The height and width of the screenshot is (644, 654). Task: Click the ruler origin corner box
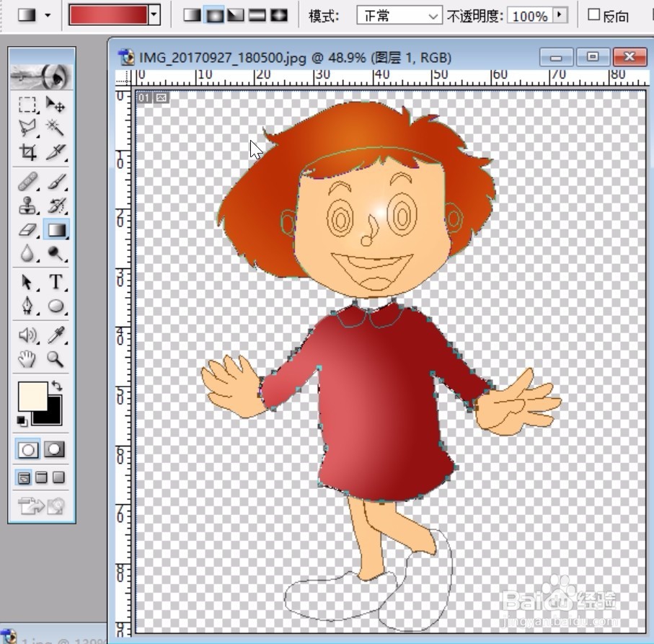tap(123, 77)
